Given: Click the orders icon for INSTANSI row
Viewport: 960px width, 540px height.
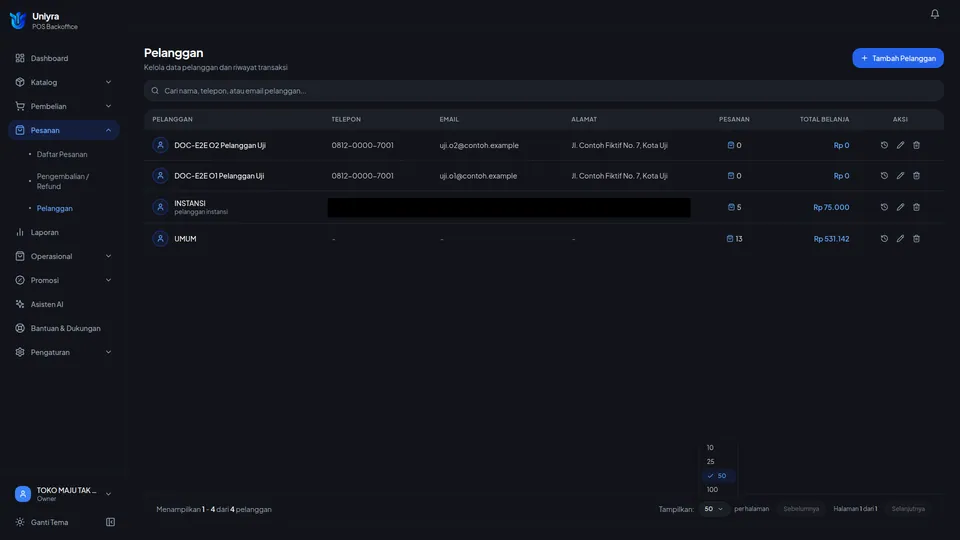Looking at the screenshot, I should (730, 207).
